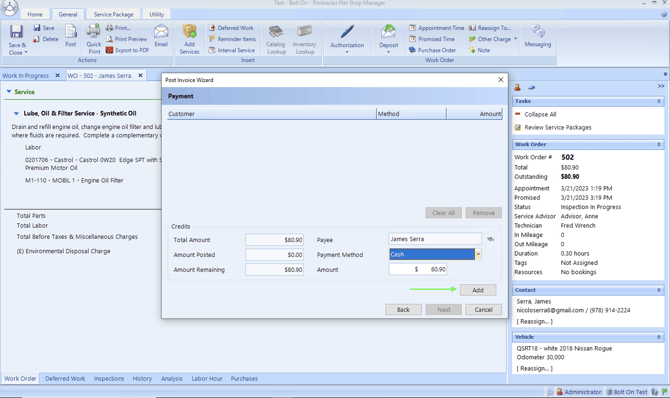Viewport: 670px width, 398px height.
Task: Open Print Preview from the ribbon
Action: coord(126,39)
